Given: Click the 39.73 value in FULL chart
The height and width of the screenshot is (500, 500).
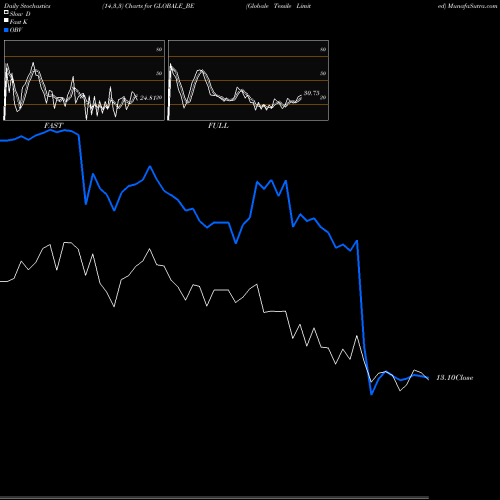Looking at the screenshot, I should (x=312, y=93).
